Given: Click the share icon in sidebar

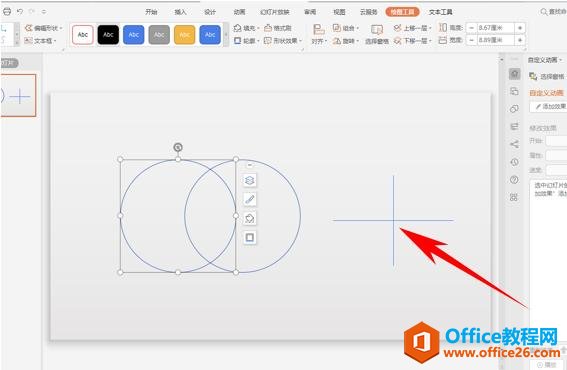Looking at the screenshot, I should [x=514, y=144].
